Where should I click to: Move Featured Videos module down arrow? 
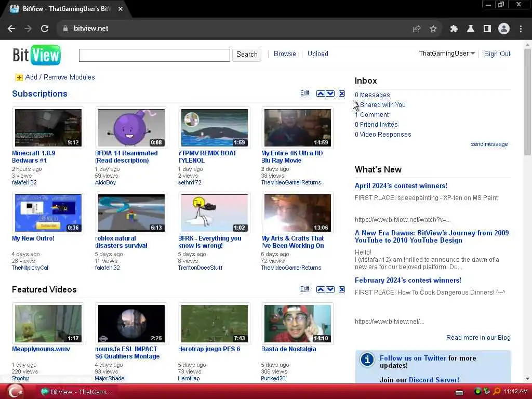[330, 289]
